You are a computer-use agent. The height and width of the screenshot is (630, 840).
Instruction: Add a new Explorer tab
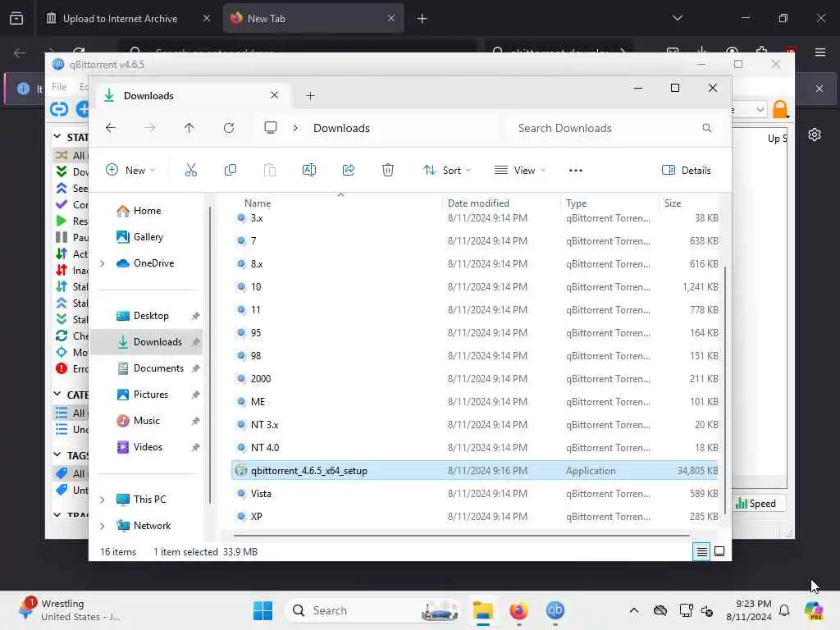tap(310, 96)
